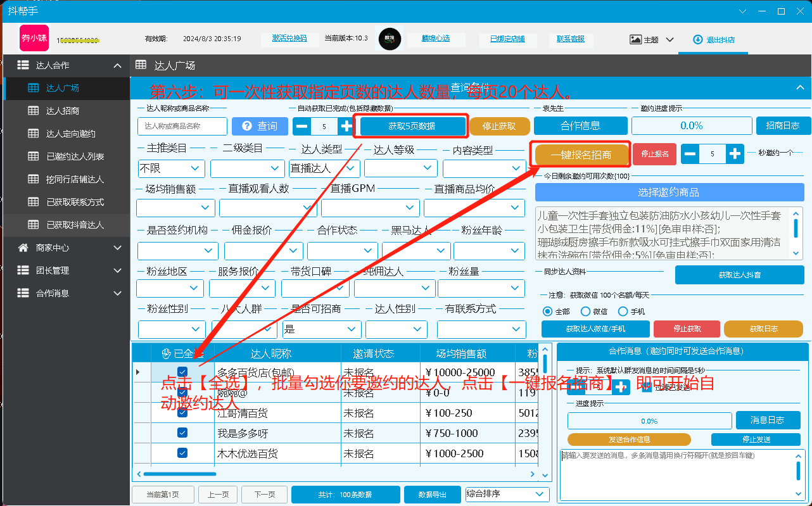
Task: Click the table icon beside 已邀约达人列表
Action: [x=34, y=156]
